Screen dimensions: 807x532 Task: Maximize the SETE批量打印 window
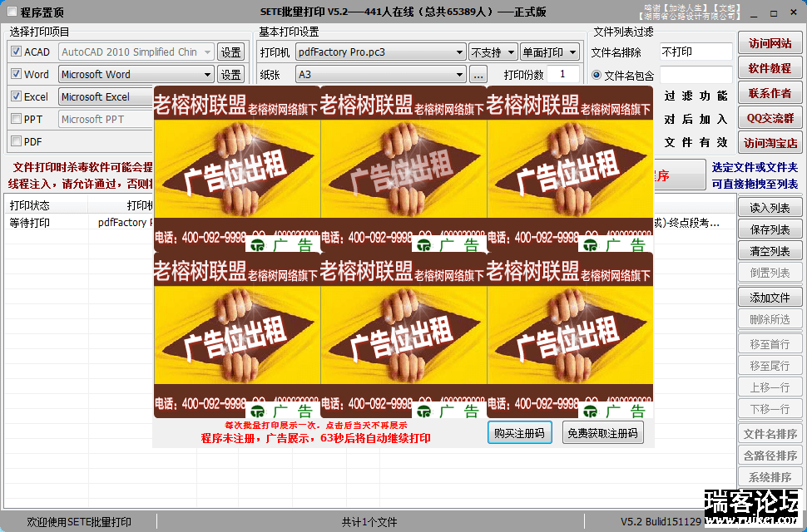(x=774, y=12)
